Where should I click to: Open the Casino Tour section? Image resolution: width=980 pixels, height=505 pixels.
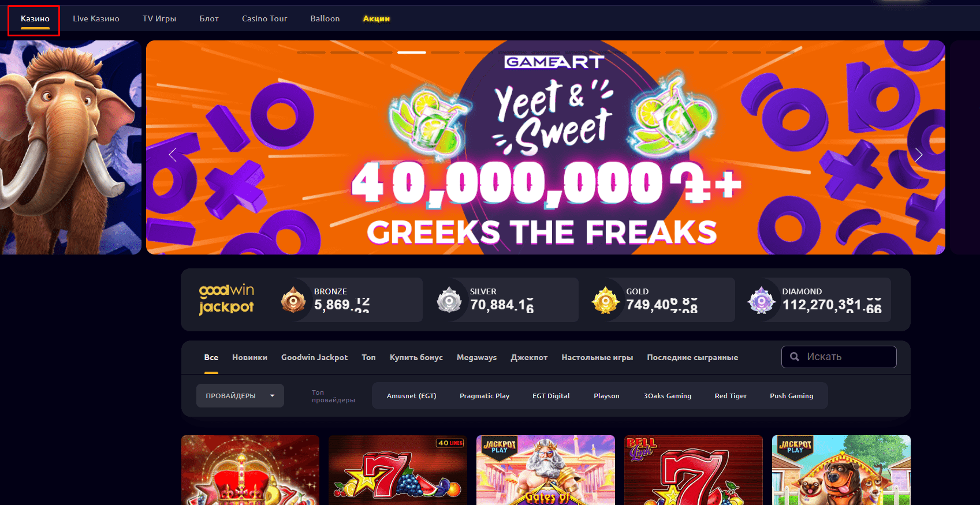coord(264,18)
